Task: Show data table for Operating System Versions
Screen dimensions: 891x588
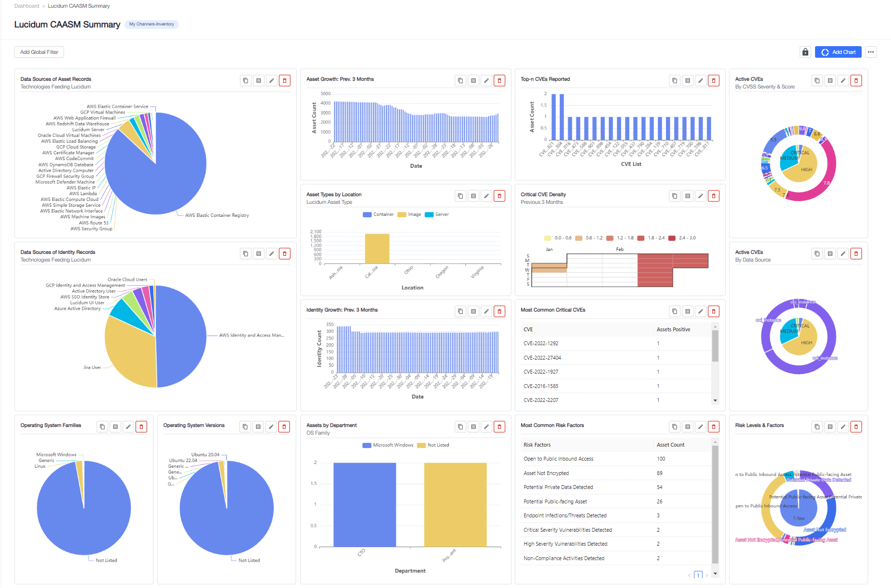Action: point(258,427)
